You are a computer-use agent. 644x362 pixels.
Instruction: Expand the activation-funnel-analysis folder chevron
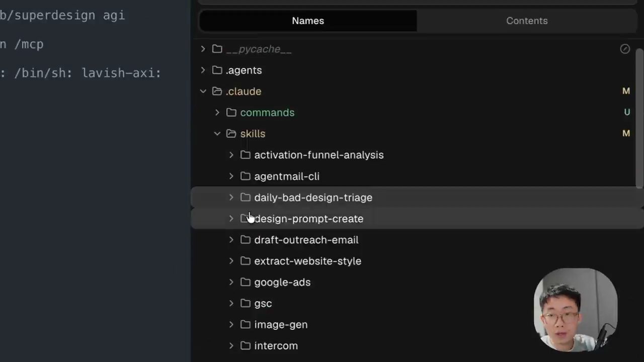(231, 155)
